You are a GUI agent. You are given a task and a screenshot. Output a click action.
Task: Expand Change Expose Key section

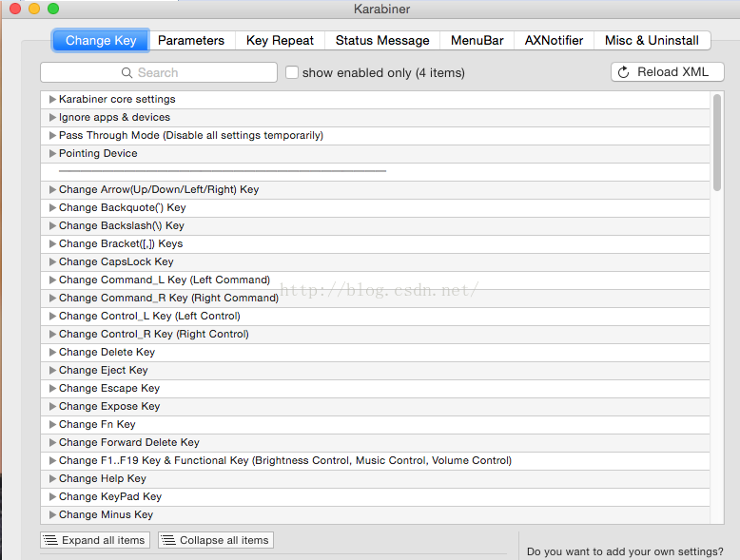point(53,407)
